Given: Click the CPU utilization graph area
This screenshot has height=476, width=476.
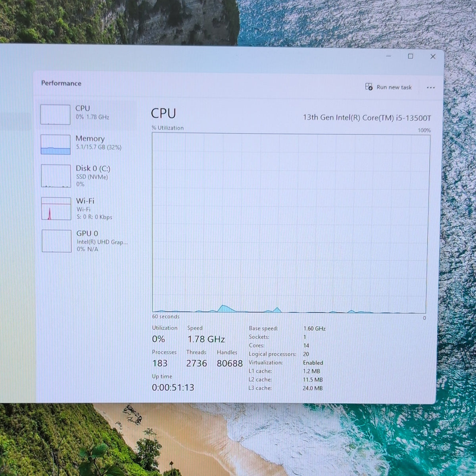Looking at the screenshot, I should (x=291, y=223).
